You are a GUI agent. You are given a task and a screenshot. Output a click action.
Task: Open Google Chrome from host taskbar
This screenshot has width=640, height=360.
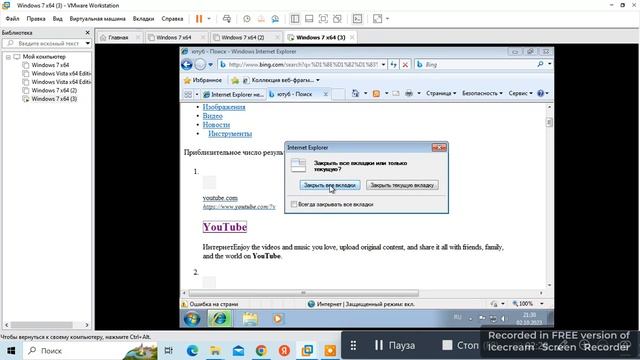pyautogui.click(x=261, y=350)
